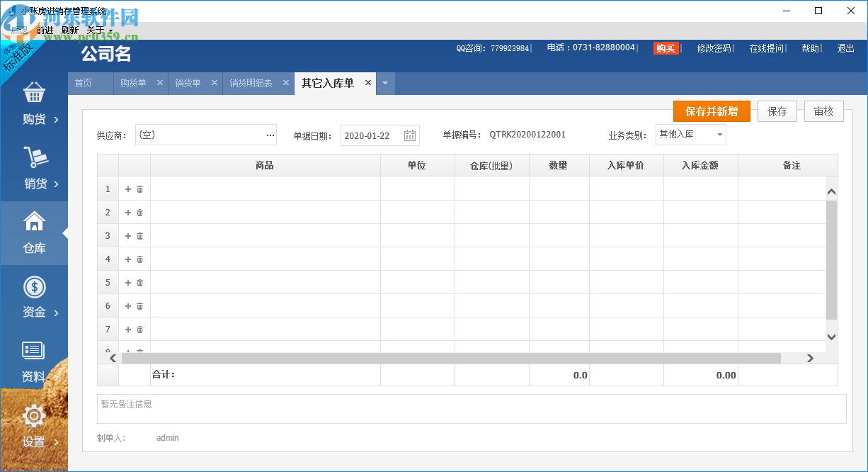Expand the 业务类别 dropdown showing 其他入库

[718, 134]
